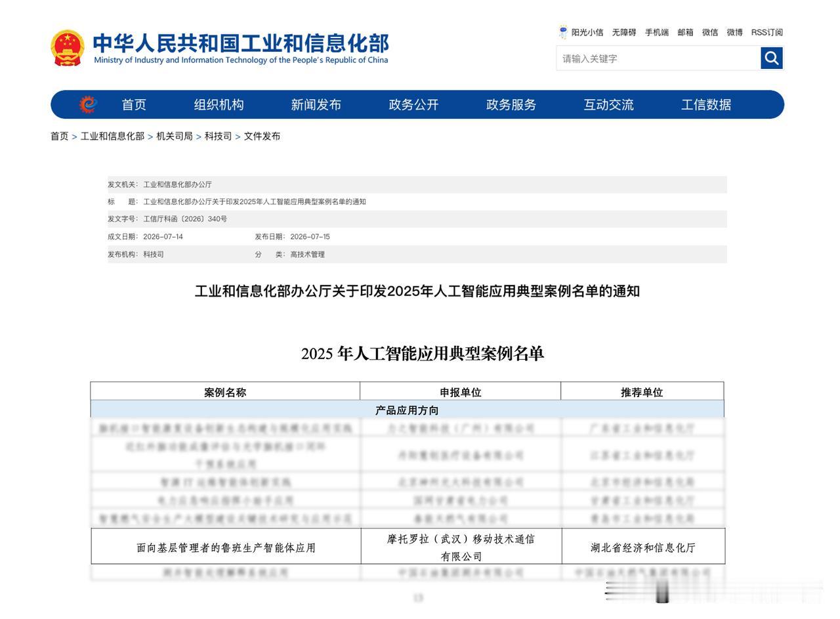Click the 案例名称 column header
The image size is (840, 619).
coord(225,392)
